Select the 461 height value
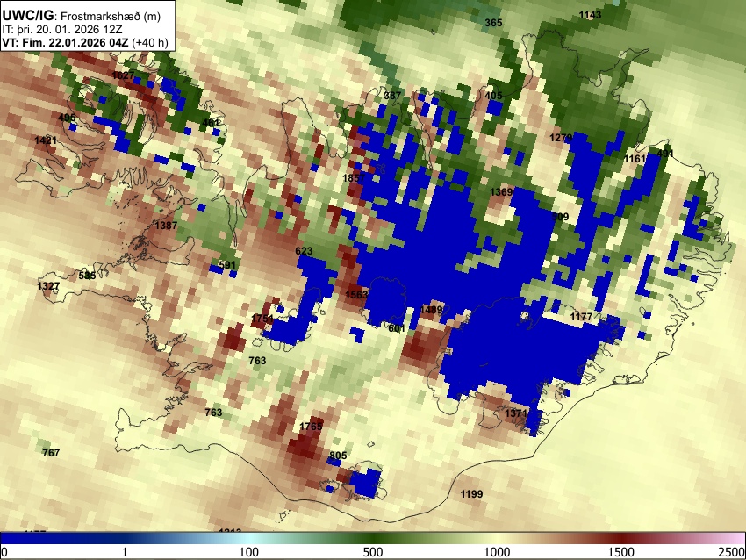 point(211,123)
